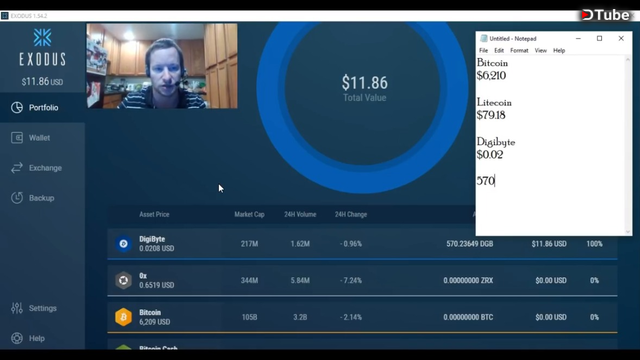Click the Portfolio pie chart icon
The image size is (640, 360).
pyautogui.click(x=17, y=108)
